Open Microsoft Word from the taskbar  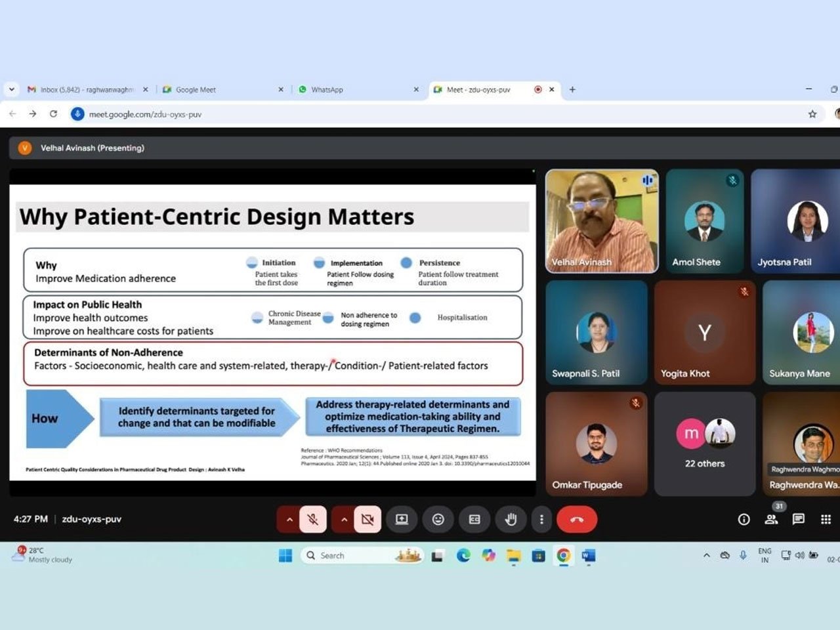pos(588,556)
